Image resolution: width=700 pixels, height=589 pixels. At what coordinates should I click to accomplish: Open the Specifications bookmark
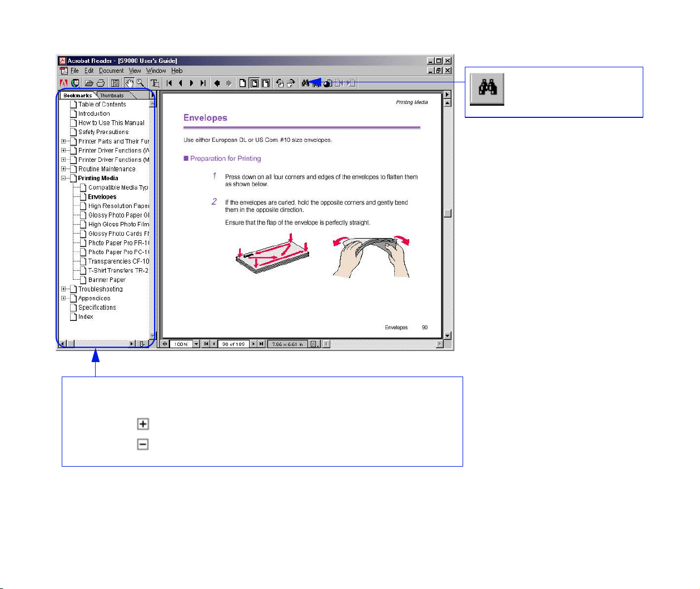tap(97, 308)
